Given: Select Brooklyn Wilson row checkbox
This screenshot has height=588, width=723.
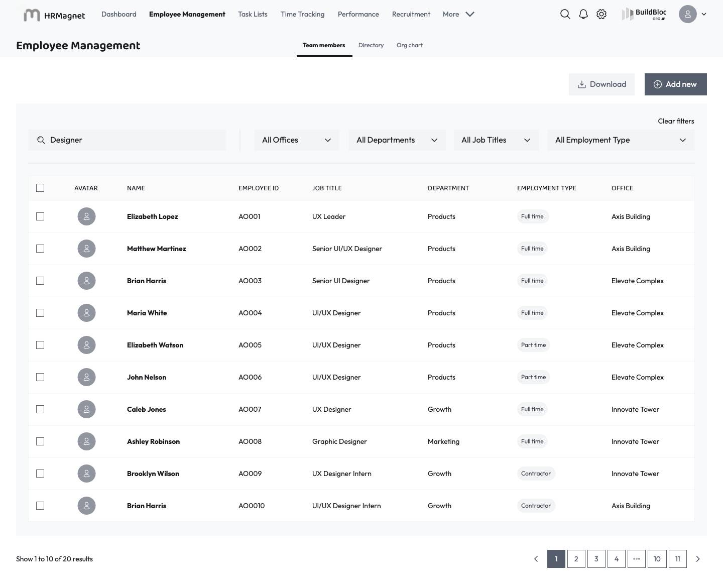Looking at the screenshot, I should point(40,474).
